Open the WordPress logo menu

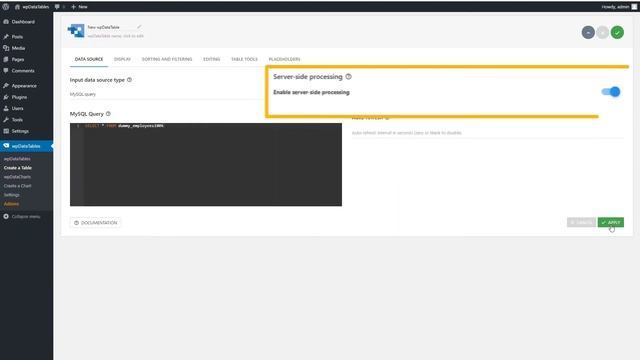click(x=5, y=7)
